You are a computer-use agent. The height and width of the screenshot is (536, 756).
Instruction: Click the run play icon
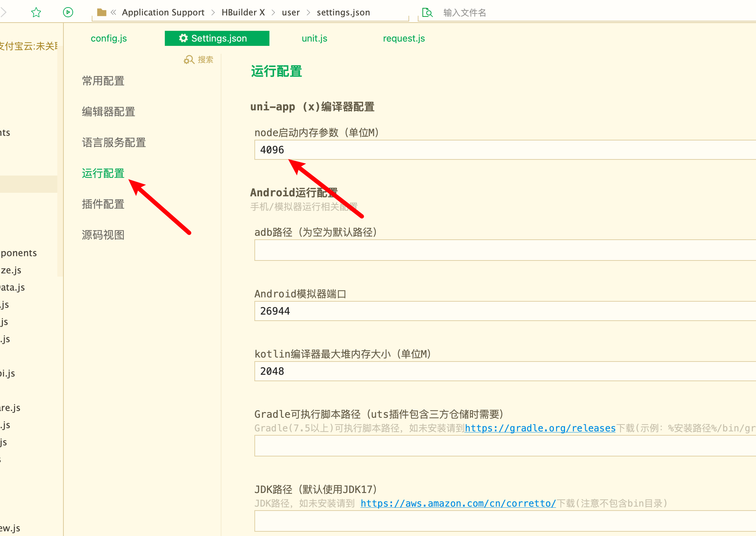(68, 13)
